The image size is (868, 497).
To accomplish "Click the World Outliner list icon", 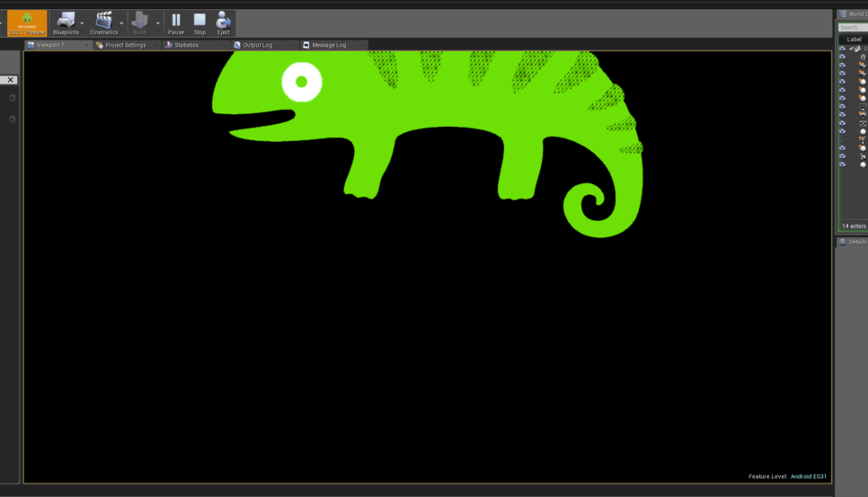I will pos(843,13).
